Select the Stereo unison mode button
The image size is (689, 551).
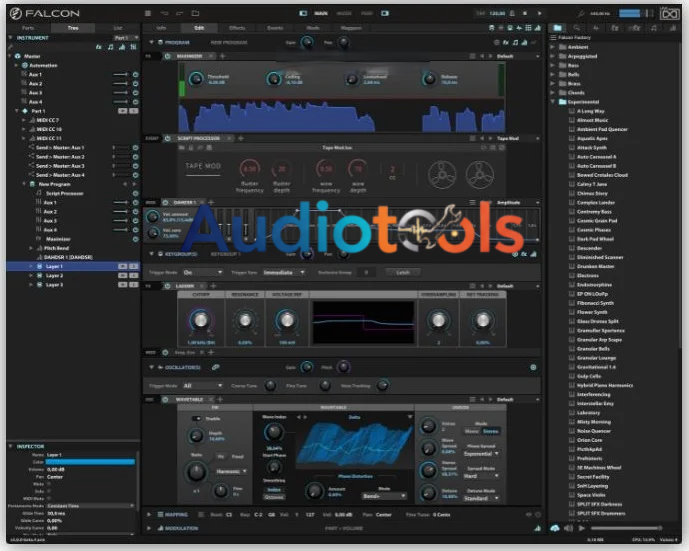click(x=490, y=431)
